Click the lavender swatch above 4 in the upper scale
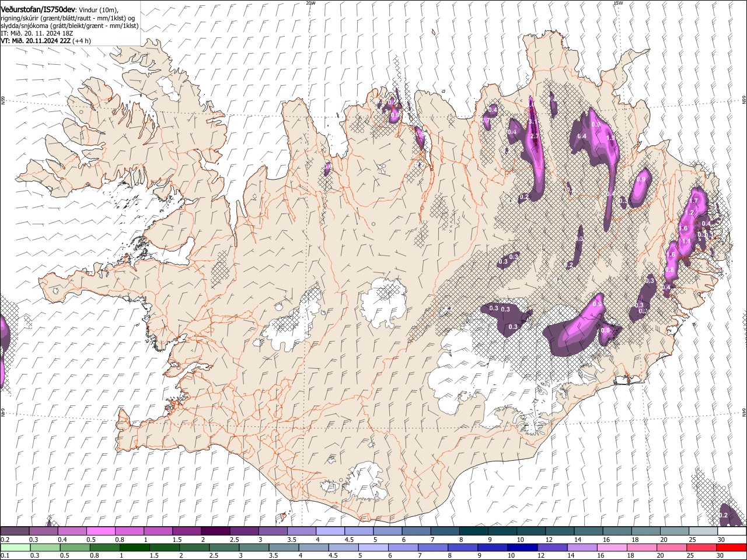Viewport: 747px width, 560px height. tap(330, 531)
